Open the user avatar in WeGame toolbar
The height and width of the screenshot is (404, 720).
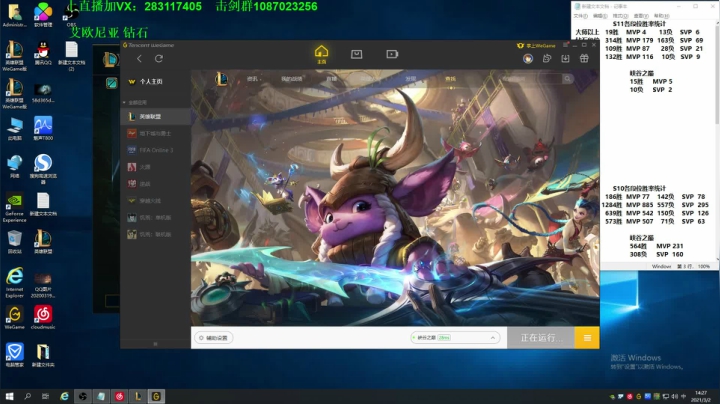(528, 59)
